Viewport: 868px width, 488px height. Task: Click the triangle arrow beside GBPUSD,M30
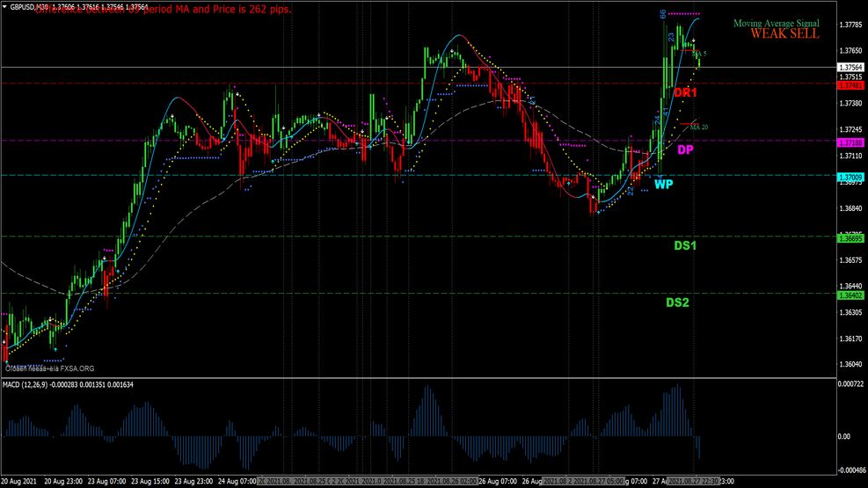coord(5,5)
